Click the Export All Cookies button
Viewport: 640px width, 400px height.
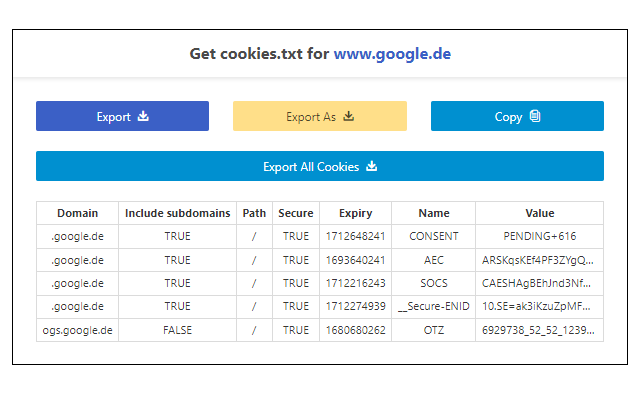[320, 166]
